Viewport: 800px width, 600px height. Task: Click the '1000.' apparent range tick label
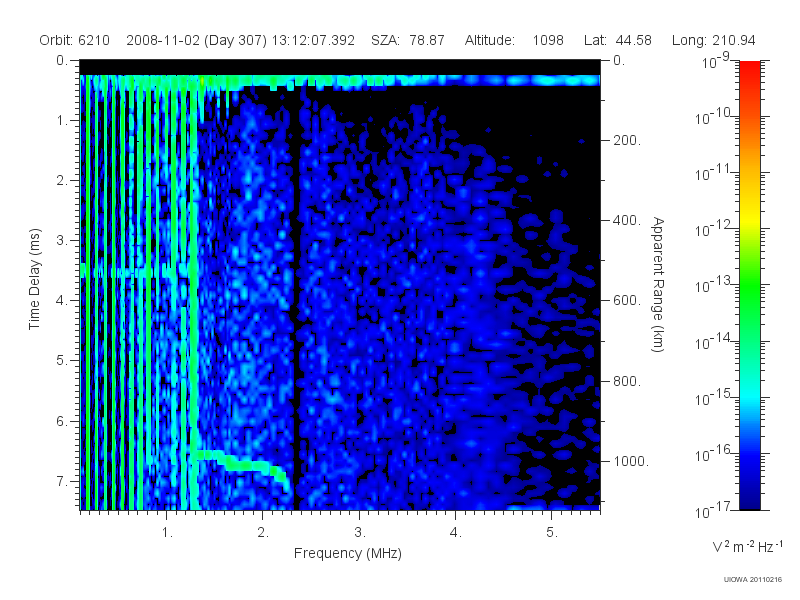[631, 461]
